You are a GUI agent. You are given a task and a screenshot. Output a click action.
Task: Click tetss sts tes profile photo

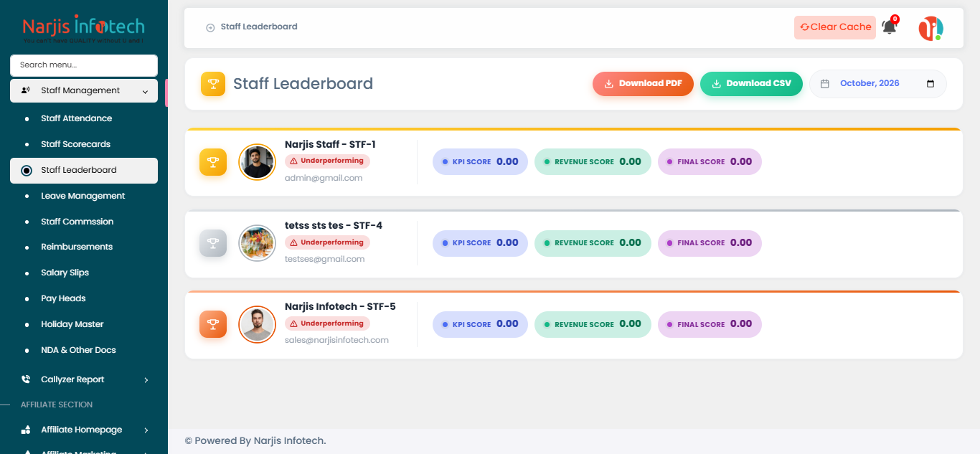click(x=257, y=243)
